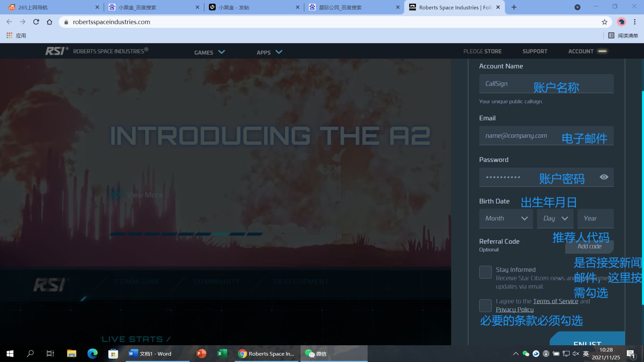Switch to the Chrome Roberts Space taskbar item

click(267, 353)
